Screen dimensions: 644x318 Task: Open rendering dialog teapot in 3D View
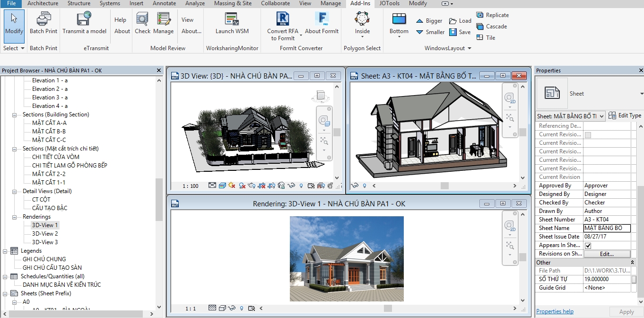pyautogui.click(x=252, y=186)
